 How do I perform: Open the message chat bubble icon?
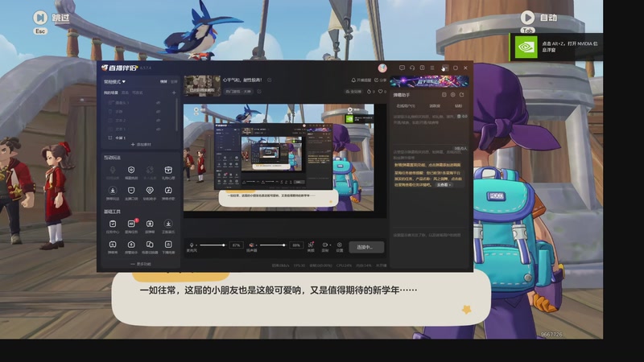pyautogui.click(x=402, y=68)
